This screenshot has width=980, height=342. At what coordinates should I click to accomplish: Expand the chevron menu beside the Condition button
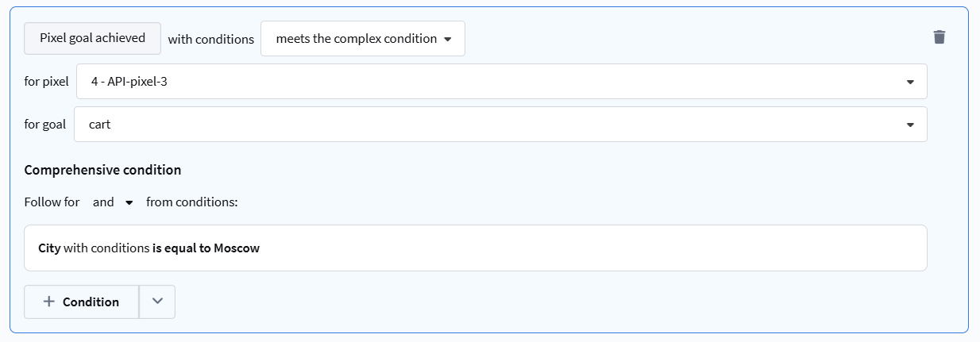pyautogui.click(x=157, y=302)
